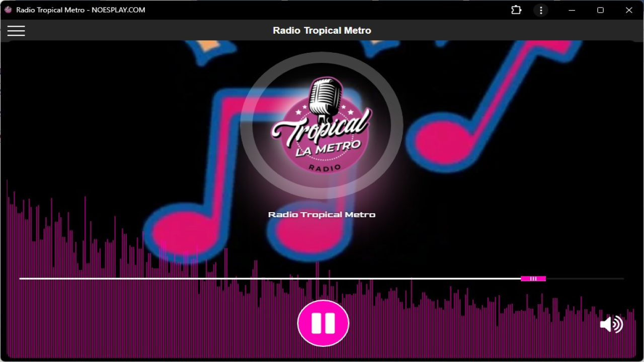Open the browser extensions puzzle icon
The image size is (644, 362).
coord(516,10)
